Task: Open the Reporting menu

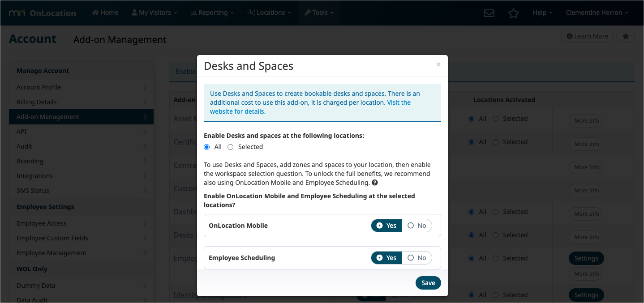Action: click(x=212, y=13)
